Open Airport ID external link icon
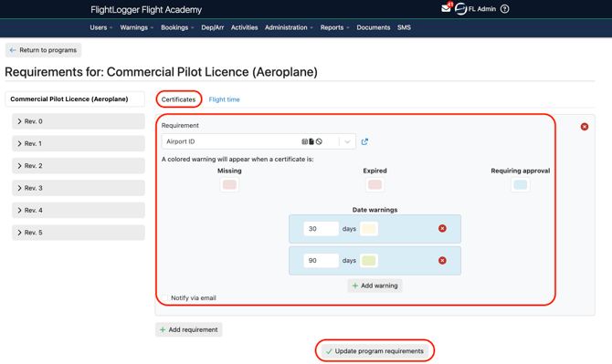The width and height of the screenshot is (612, 364). pos(364,141)
